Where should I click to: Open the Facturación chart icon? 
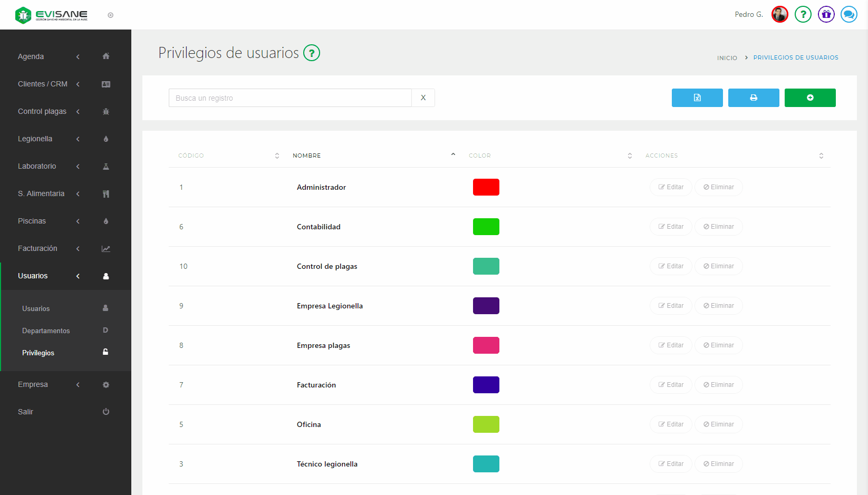(x=106, y=248)
